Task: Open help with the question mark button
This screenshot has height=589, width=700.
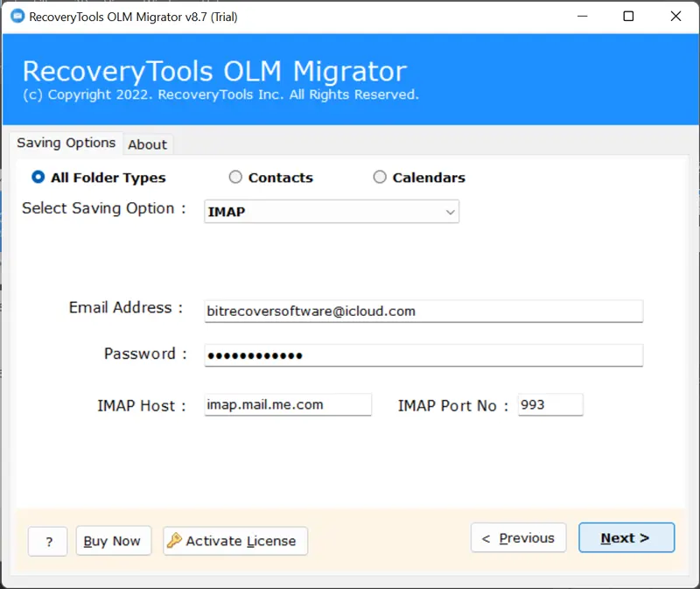Action: tap(47, 541)
